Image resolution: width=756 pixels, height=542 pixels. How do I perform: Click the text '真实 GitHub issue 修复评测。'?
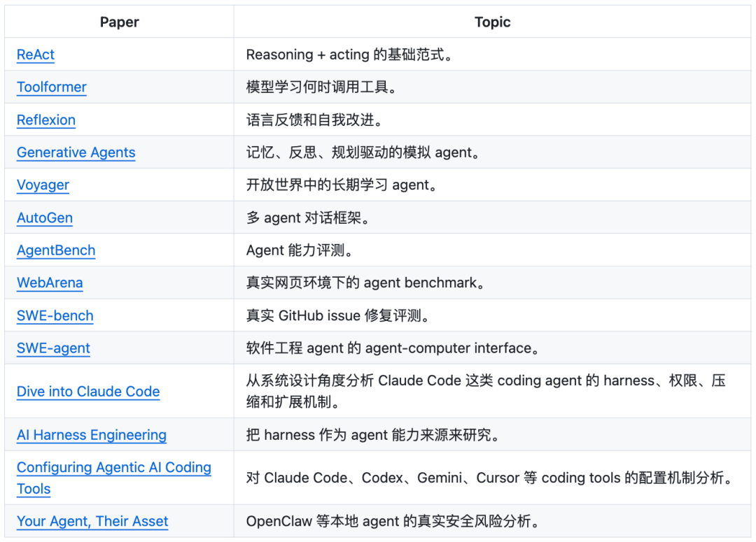point(338,315)
